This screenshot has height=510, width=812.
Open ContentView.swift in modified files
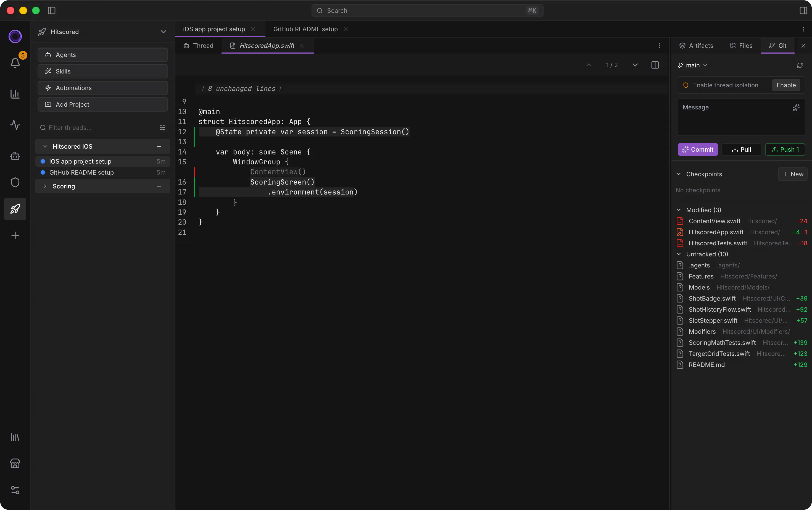[x=741, y=221]
